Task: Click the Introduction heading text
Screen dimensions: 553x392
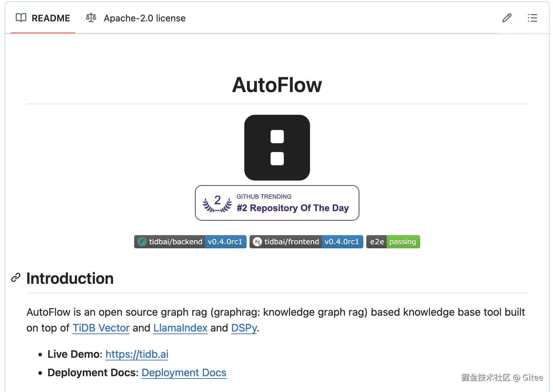Action: (70, 278)
